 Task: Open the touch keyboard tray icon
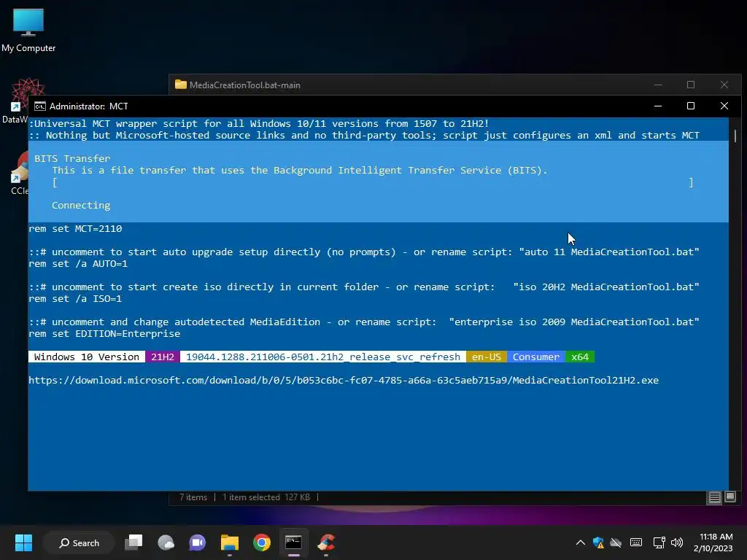(636, 542)
